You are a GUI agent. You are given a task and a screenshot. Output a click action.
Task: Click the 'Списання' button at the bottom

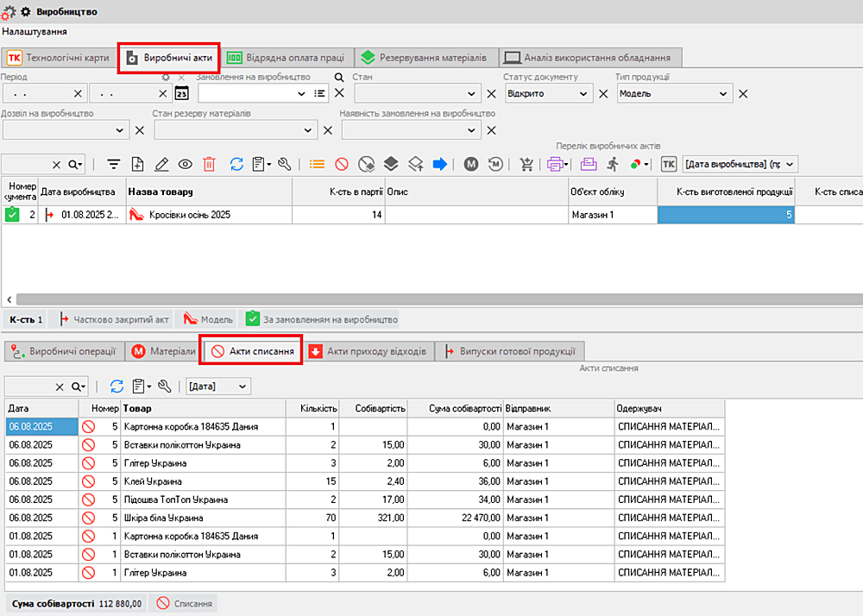pos(183,604)
